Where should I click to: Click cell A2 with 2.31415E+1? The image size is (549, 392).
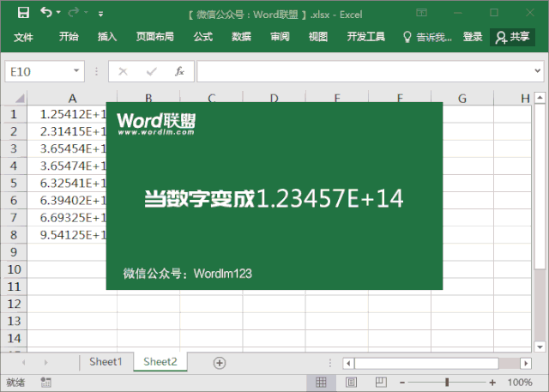(x=67, y=131)
